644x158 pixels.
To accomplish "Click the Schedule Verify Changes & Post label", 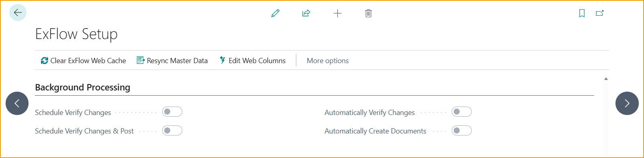I will click(x=84, y=131).
